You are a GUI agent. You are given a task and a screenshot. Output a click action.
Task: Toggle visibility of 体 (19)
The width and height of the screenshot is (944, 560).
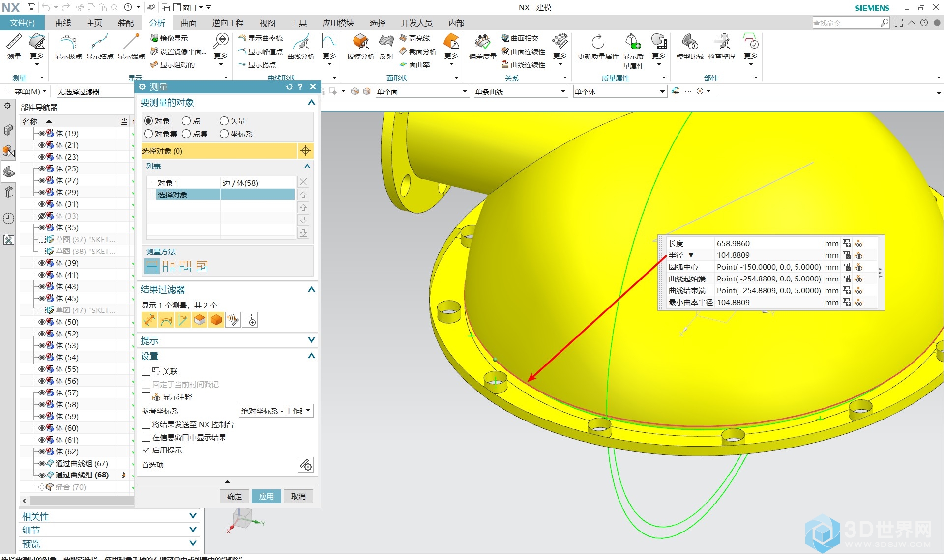pos(42,133)
